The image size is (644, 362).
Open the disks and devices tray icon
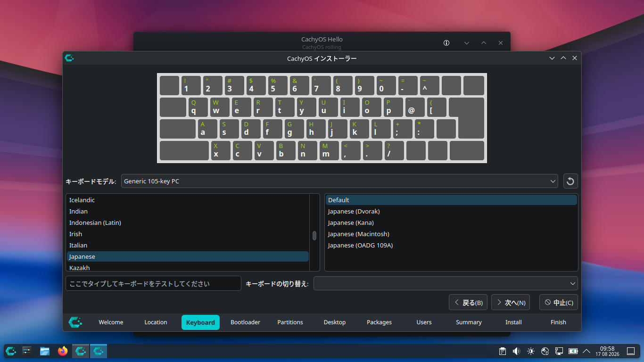pos(545,351)
